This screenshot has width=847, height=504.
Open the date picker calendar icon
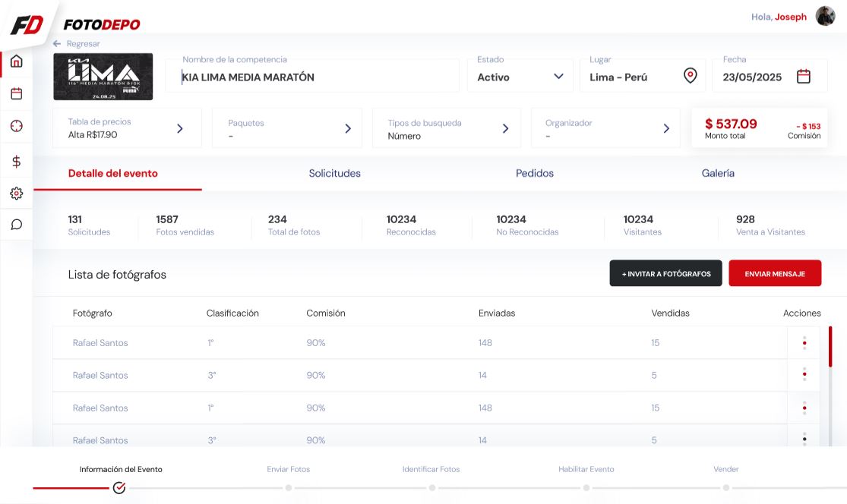click(803, 77)
